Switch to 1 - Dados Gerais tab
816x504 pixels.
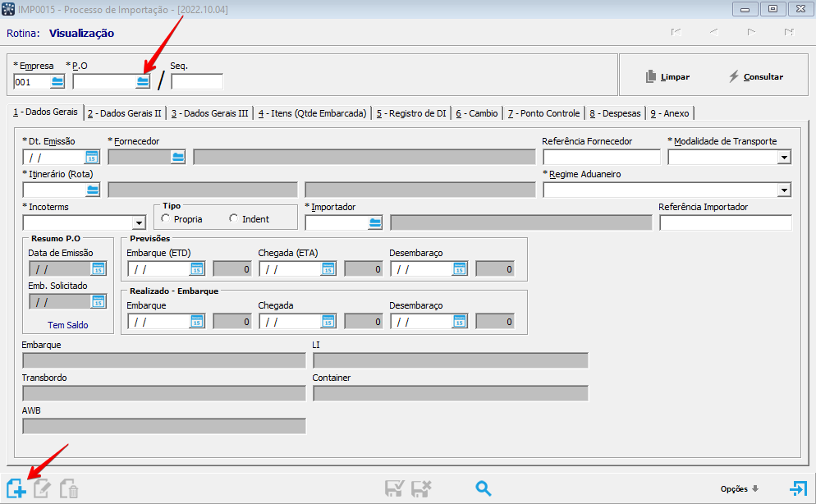tap(45, 112)
